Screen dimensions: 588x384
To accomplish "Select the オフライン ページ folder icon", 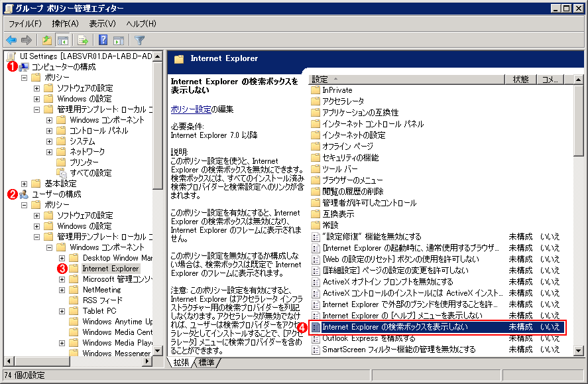I will 316,147.
